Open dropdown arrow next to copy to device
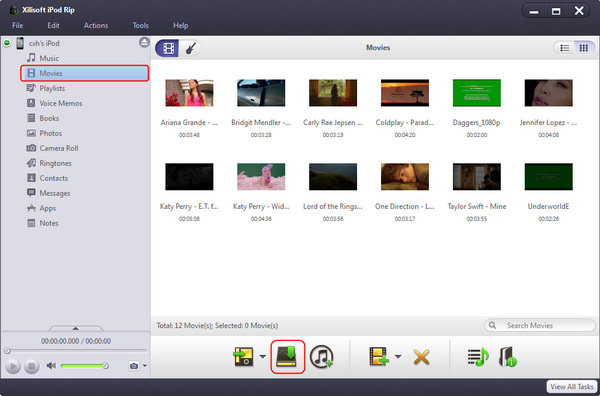This screenshot has height=396, width=600. pyautogui.click(x=262, y=357)
